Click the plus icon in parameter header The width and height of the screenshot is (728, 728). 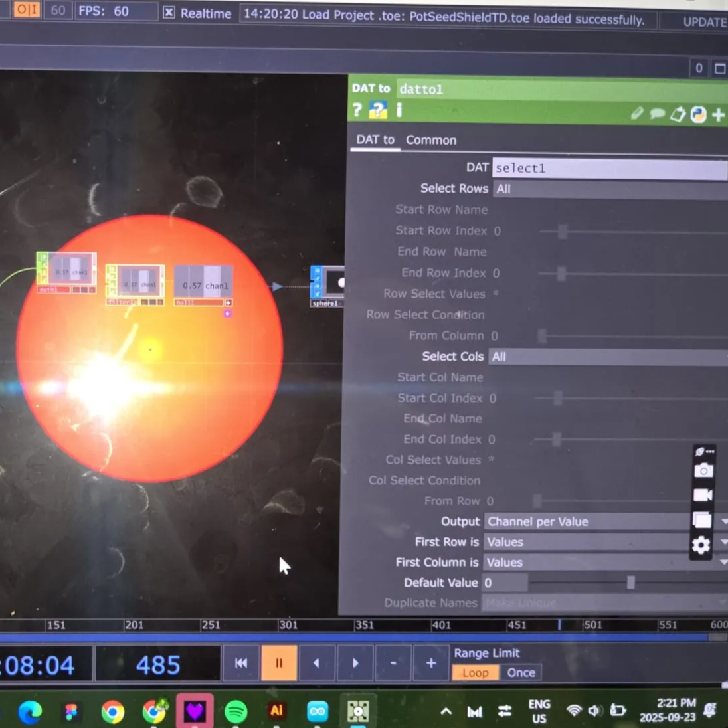(x=719, y=115)
